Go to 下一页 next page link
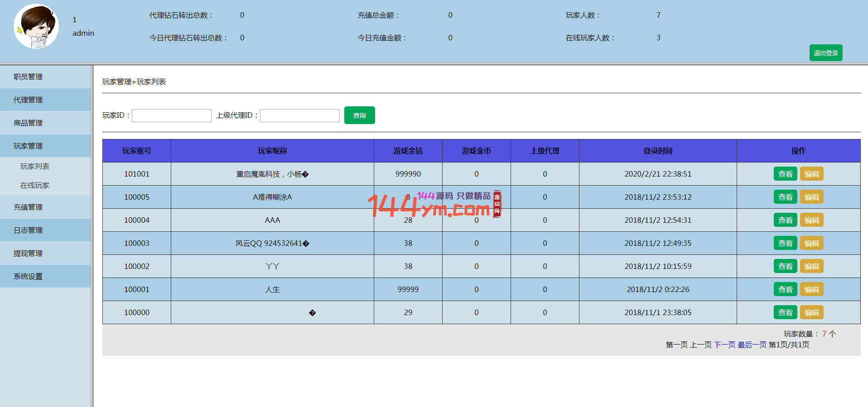This screenshot has height=407, width=868. pyautogui.click(x=724, y=345)
